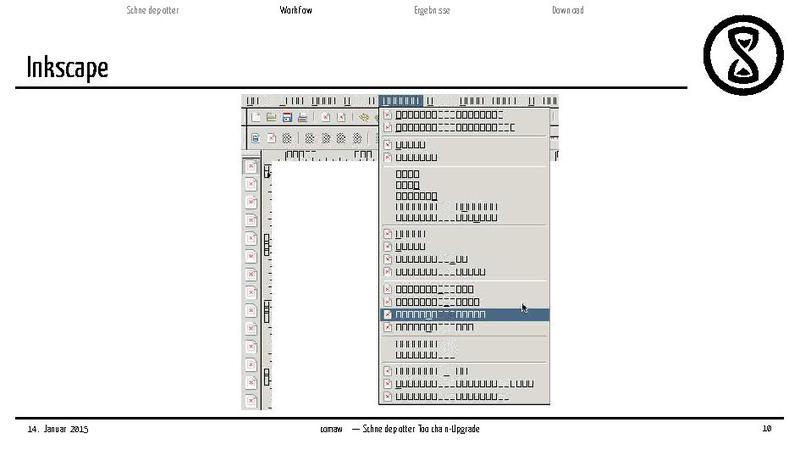
Task: Click the footer date "14. Januar 2015"
Action: click(58, 429)
